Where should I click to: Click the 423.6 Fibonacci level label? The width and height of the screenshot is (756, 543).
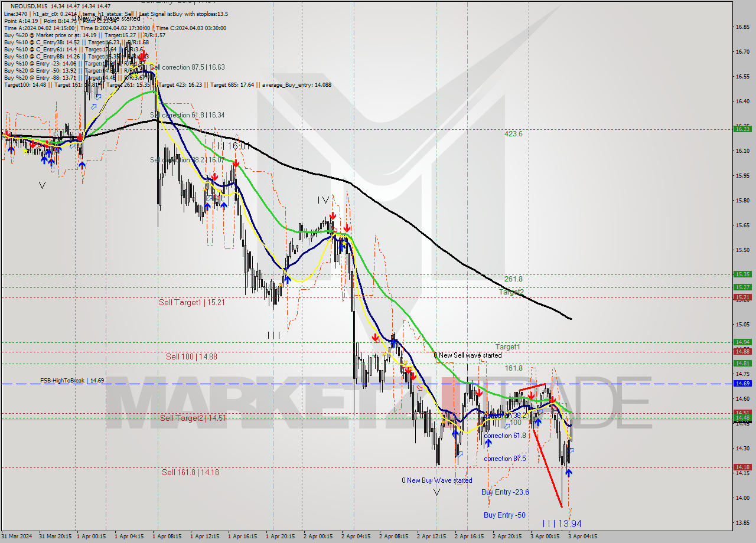click(513, 134)
